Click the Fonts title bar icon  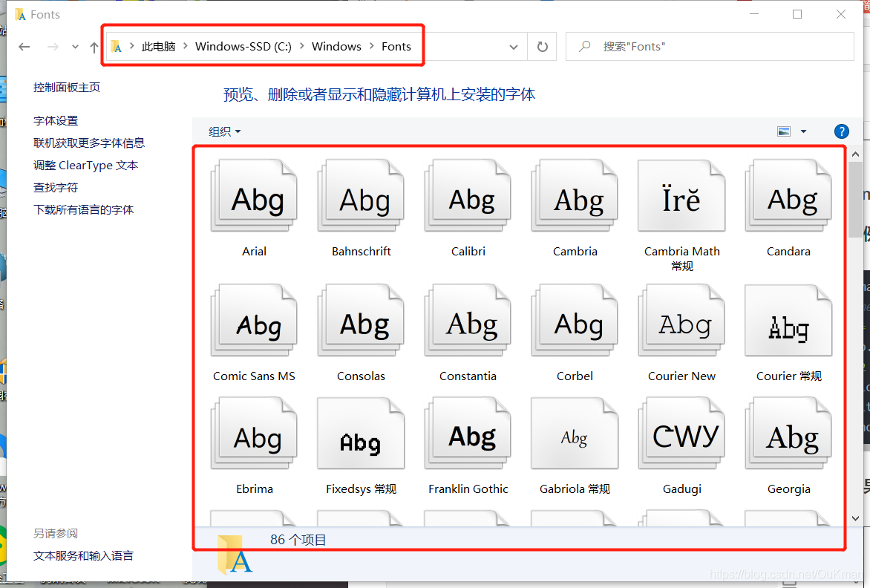[21, 14]
